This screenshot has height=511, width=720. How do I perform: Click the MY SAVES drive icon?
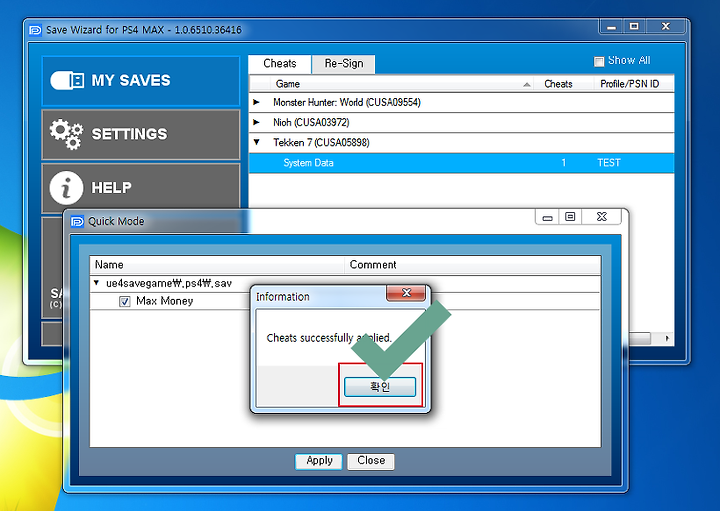(x=67, y=80)
